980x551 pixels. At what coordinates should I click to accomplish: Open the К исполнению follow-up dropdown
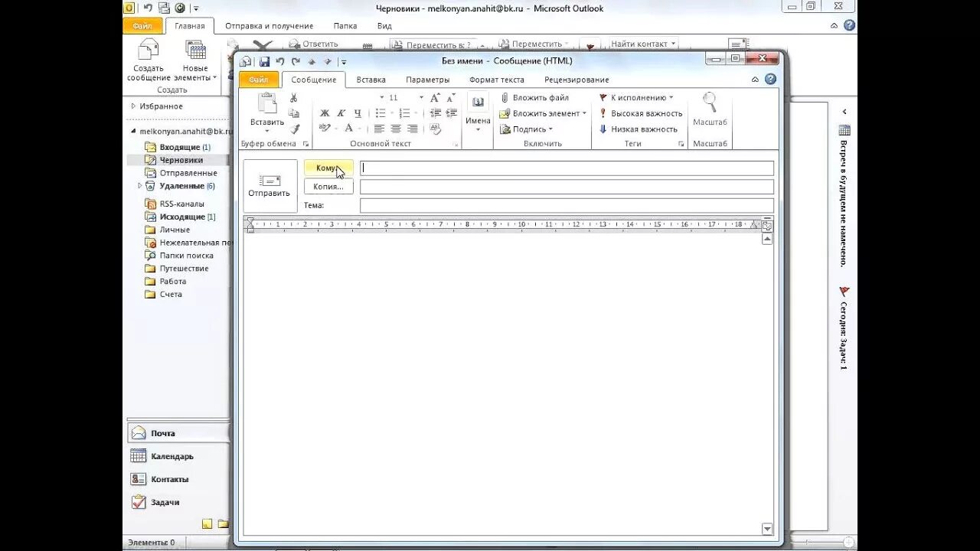(x=636, y=98)
